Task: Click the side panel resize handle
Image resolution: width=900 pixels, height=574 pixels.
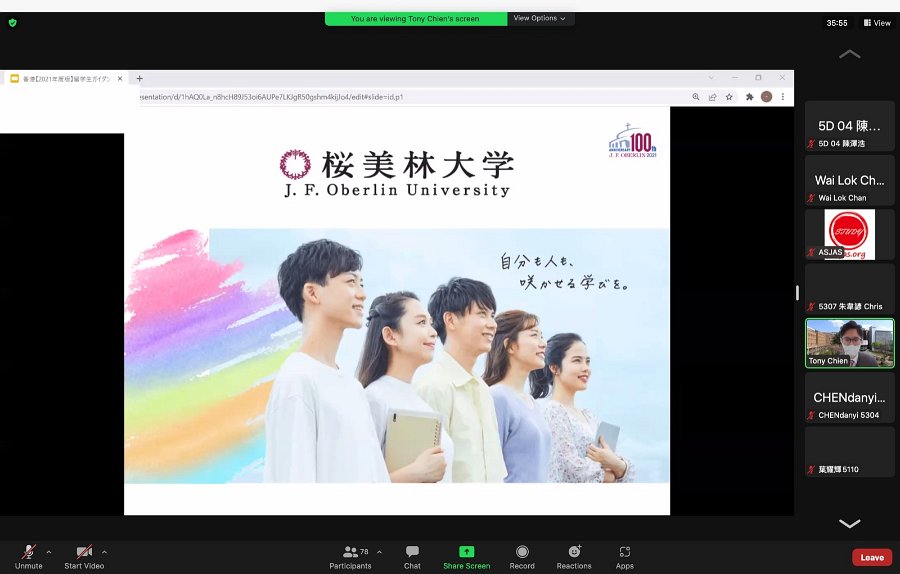Action: (x=797, y=293)
